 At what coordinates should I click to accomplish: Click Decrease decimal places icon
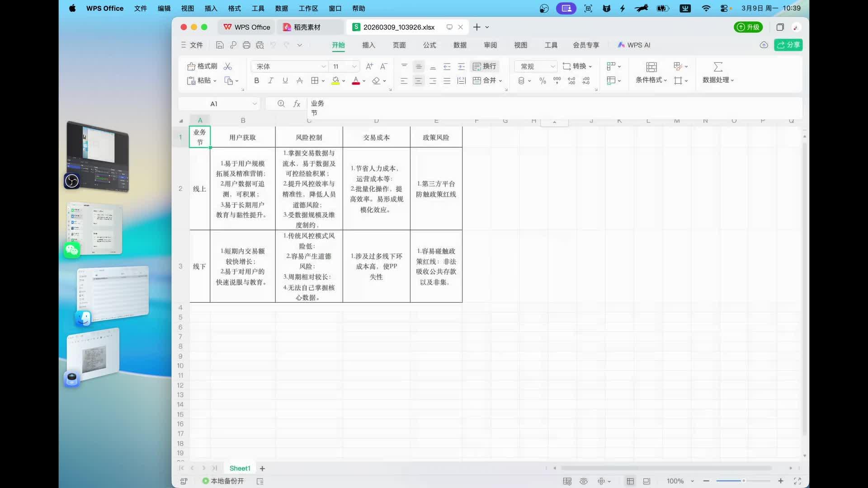[x=586, y=80]
